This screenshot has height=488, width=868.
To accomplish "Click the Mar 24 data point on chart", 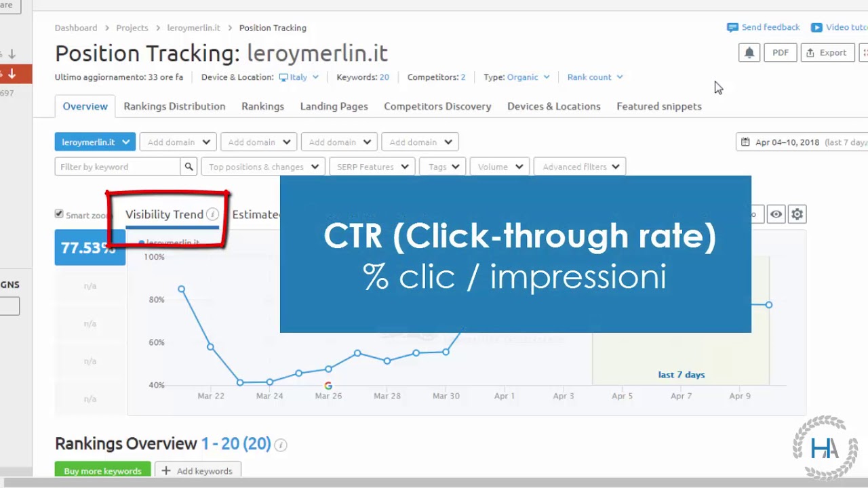I will coord(270,382).
